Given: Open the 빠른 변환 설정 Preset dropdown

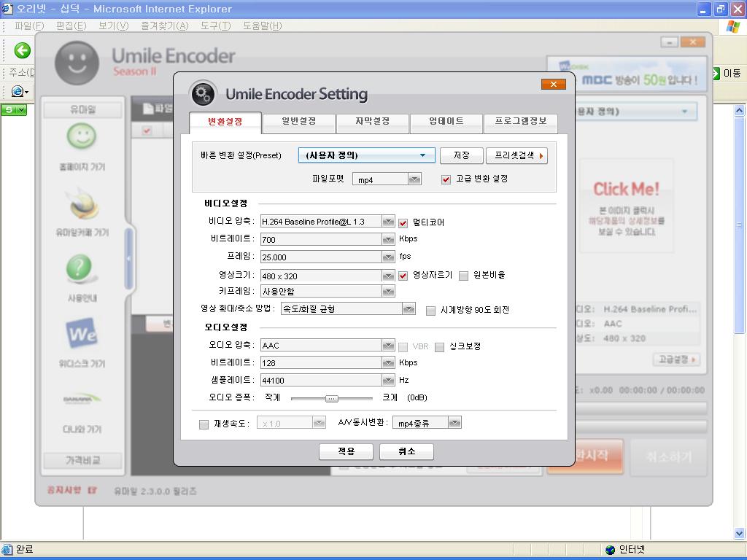Looking at the screenshot, I should coord(366,155).
